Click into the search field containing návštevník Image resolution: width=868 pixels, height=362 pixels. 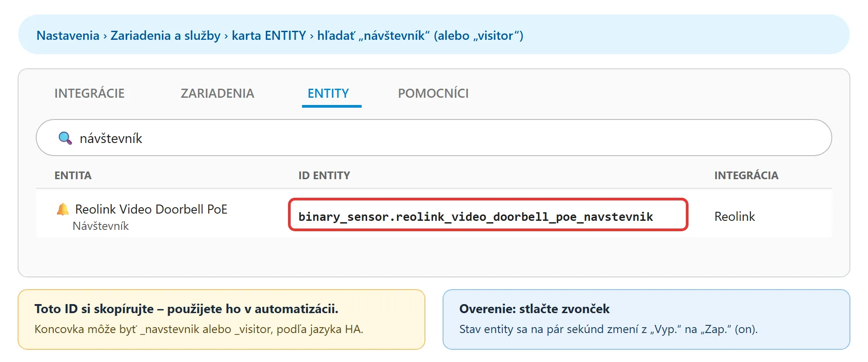point(434,138)
